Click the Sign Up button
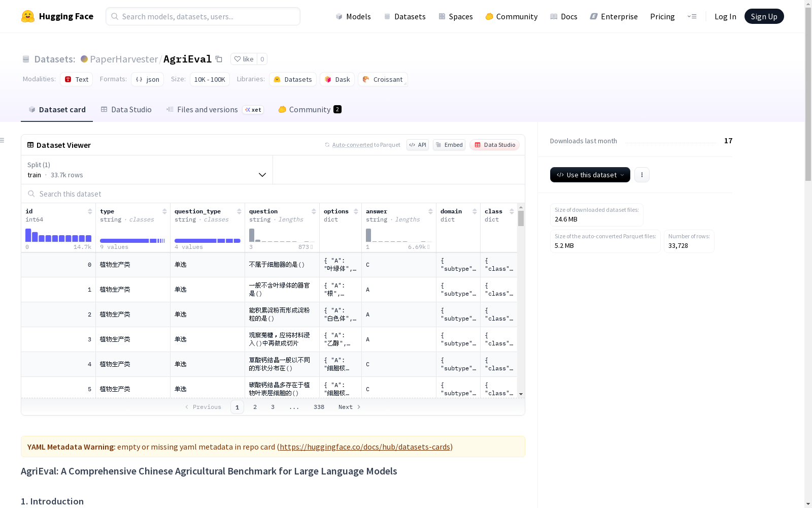This screenshot has height=508, width=812. click(x=764, y=16)
